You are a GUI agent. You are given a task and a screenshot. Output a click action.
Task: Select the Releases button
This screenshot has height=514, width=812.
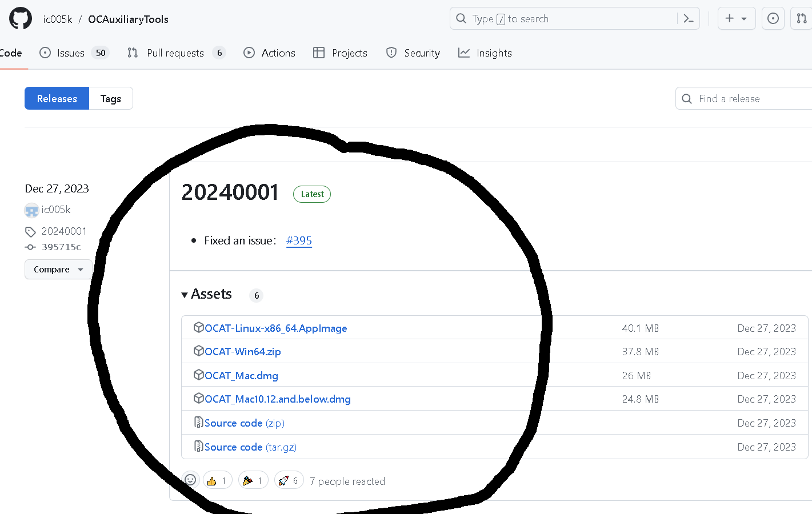tap(57, 98)
